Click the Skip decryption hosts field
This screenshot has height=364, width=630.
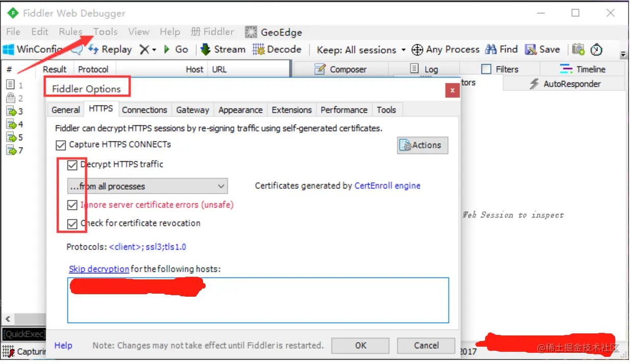258,299
